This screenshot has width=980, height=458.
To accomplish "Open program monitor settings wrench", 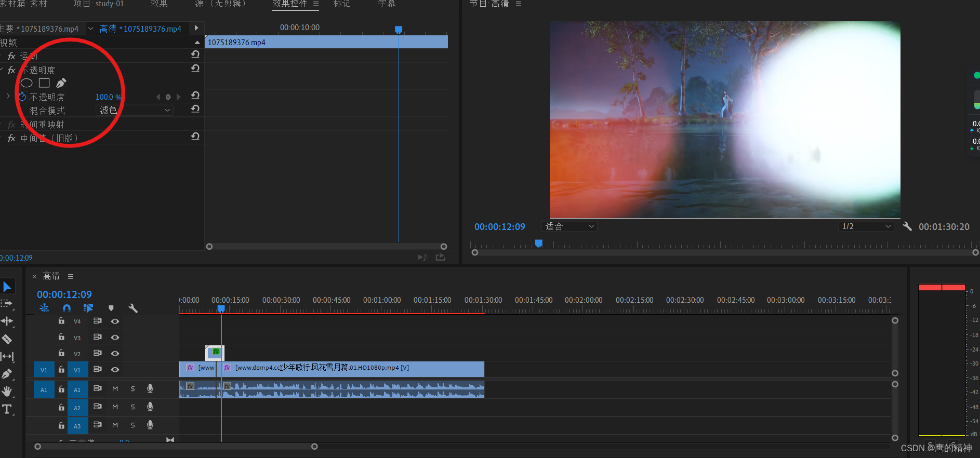I will coord(907,226).
